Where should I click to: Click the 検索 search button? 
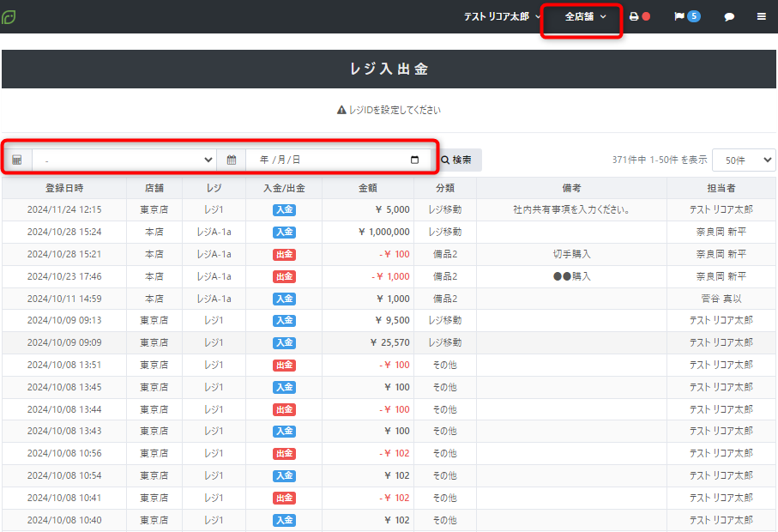tap(456, 160)
